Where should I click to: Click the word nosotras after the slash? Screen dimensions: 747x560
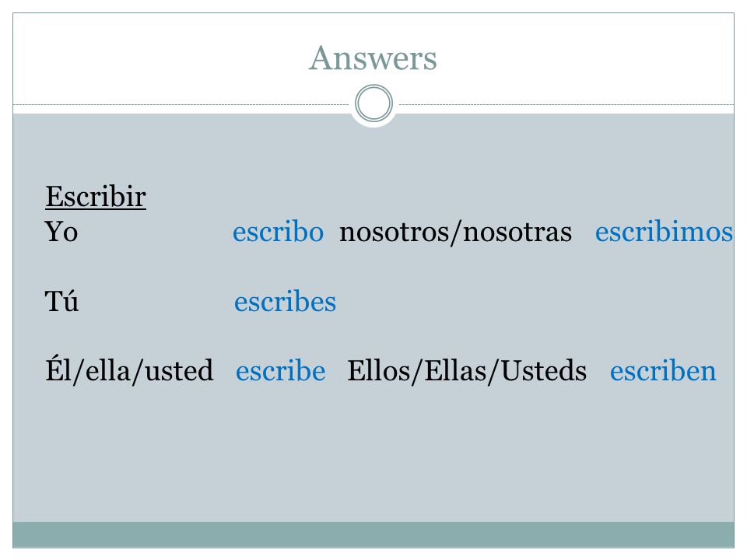517,233
